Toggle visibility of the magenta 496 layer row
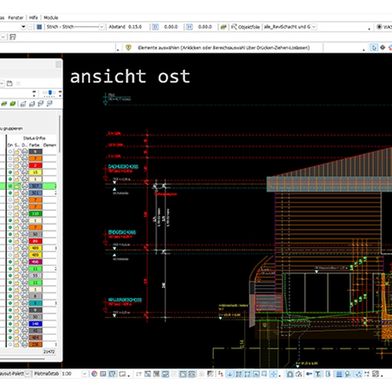This screenshot has height=392, width=392. pos(10,262)
